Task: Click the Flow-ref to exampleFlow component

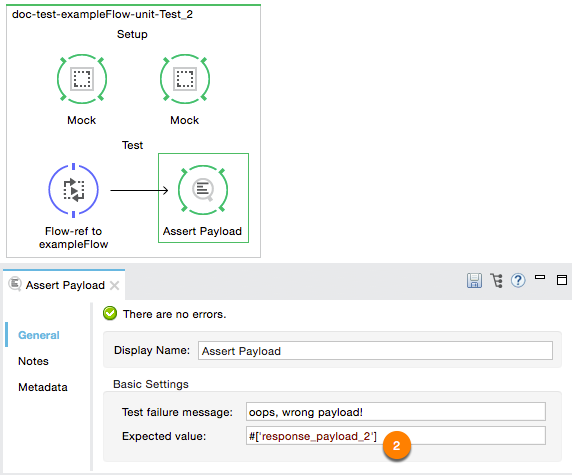Action: pyautogui.click(x=74, y=190)
